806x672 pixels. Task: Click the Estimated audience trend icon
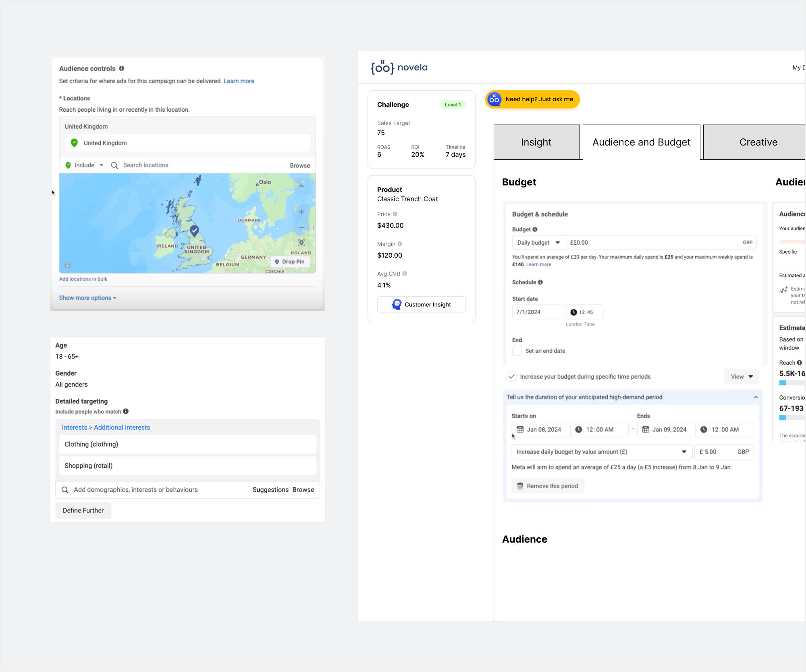pos(783,289)
